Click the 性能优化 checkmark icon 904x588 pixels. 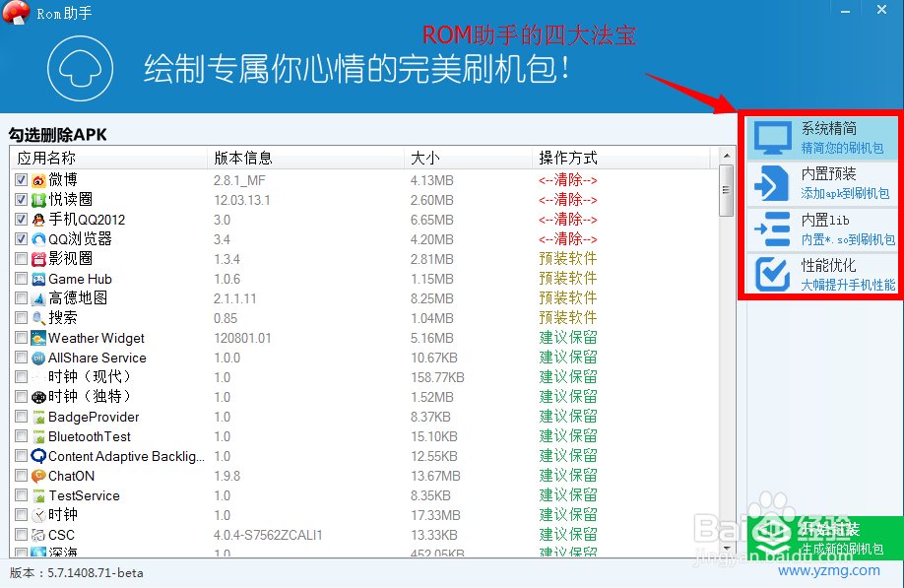click(773, 274)
